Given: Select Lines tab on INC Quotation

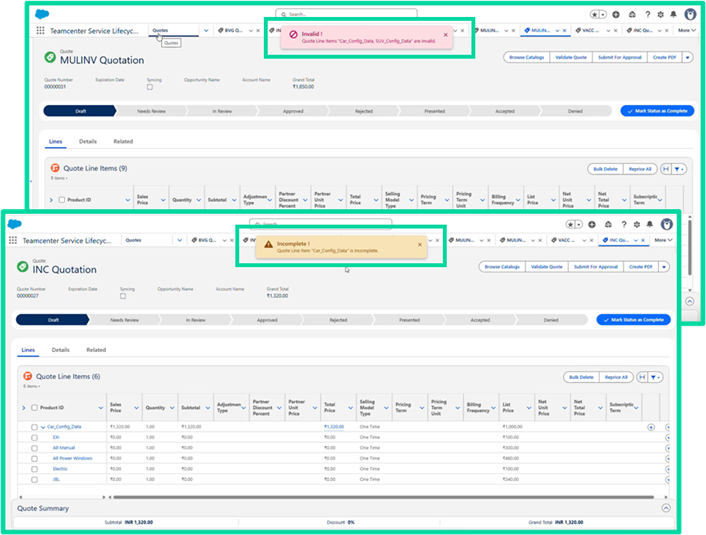Looking at the screenshot, I should click(28, 350).
